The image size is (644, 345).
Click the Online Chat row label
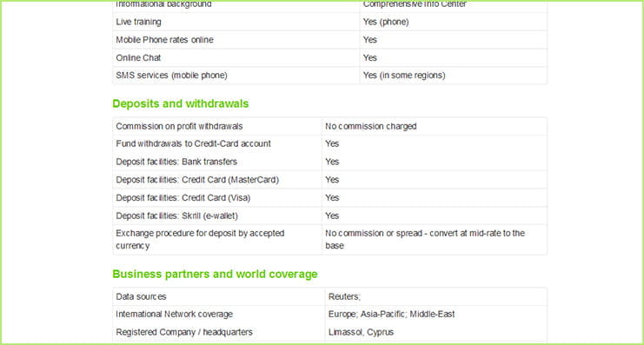[138, 58]
